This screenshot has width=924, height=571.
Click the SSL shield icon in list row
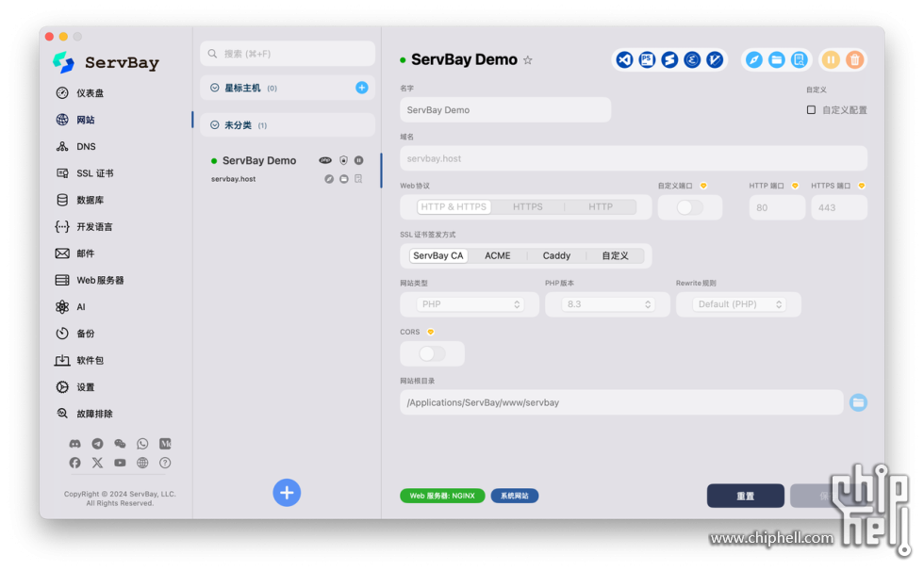pyautogui.click(x=343, y=160)
